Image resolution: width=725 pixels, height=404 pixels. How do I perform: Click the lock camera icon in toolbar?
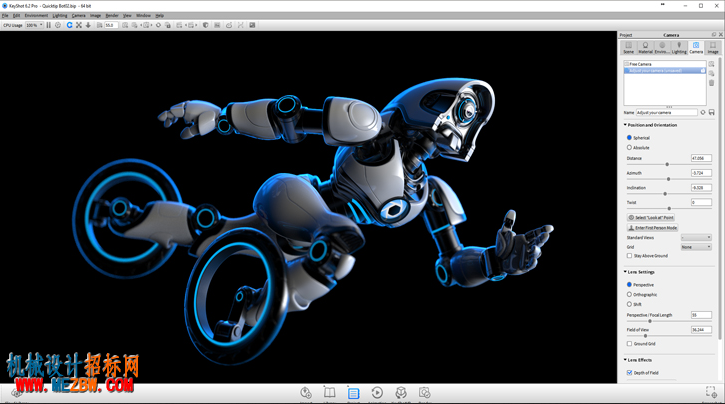168,25
